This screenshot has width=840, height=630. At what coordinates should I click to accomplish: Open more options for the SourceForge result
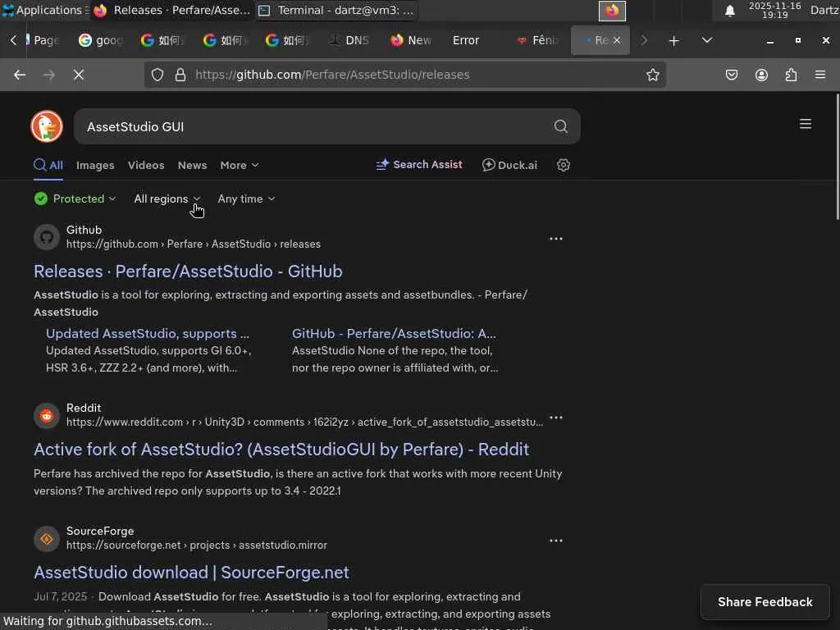556,540
